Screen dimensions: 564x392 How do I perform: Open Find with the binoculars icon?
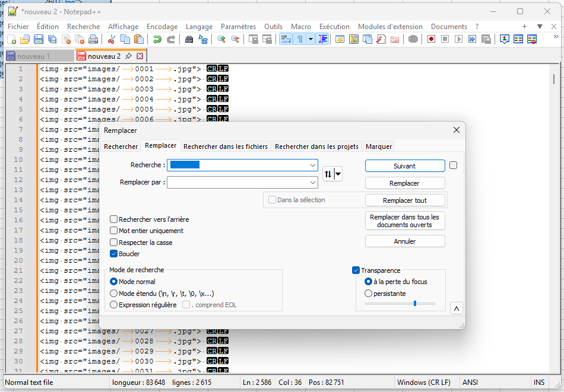point(189,39)
